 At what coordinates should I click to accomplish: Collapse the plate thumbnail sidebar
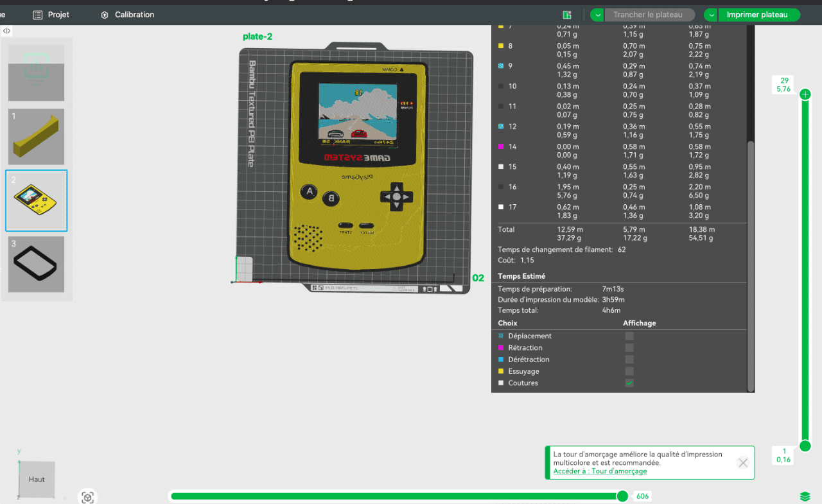(6, 31)
